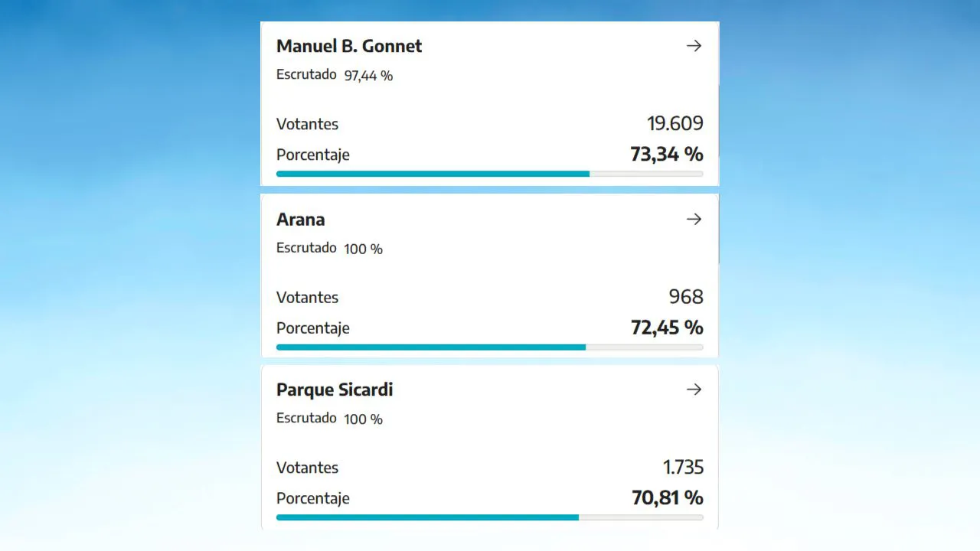Click the 968 voters count in Arana
The height and width of the screenshot is (551, 980).
click(686, 297)
